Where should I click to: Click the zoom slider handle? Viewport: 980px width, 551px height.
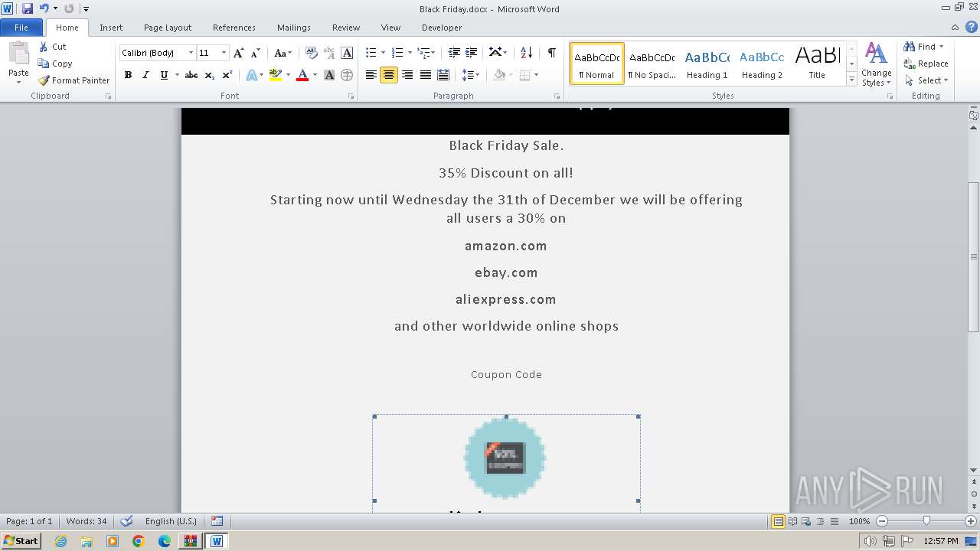tap(926, 521)
